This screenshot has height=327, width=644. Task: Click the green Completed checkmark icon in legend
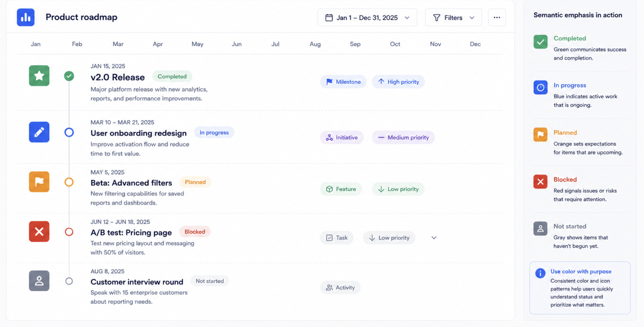[x=540, y=42]
